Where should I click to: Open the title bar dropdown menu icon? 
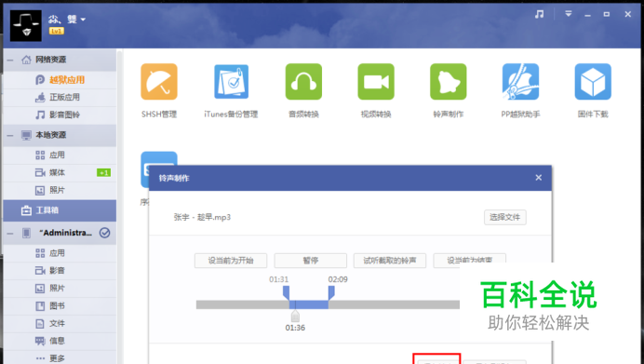[x=569, y=14]
